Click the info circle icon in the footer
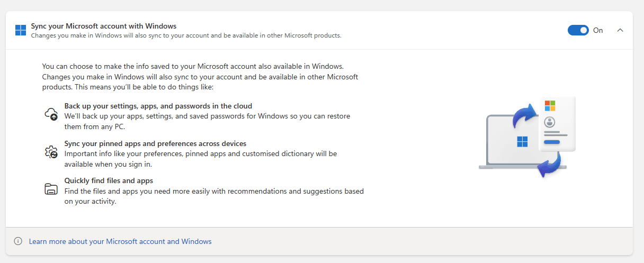The image size is (644, 263). tap(18, 241)
